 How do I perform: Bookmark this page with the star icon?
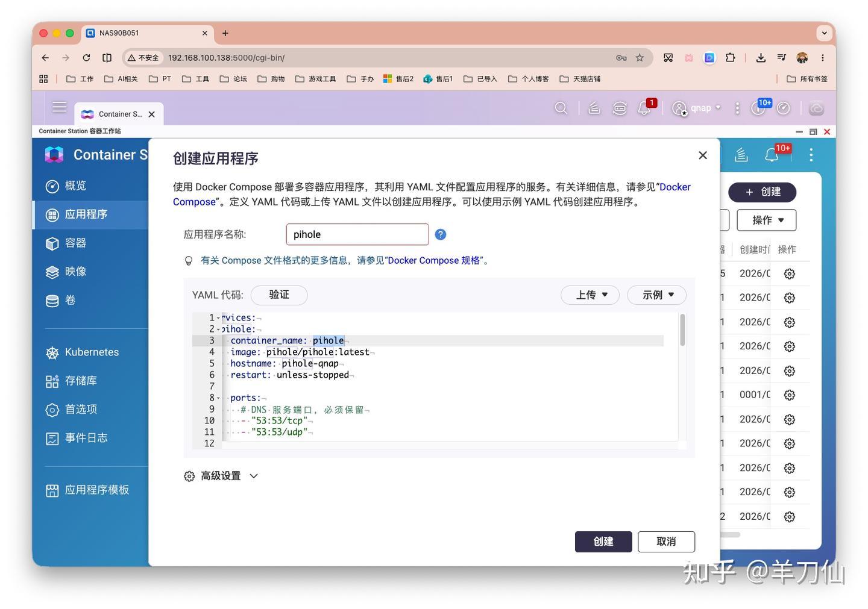(640, 58)
